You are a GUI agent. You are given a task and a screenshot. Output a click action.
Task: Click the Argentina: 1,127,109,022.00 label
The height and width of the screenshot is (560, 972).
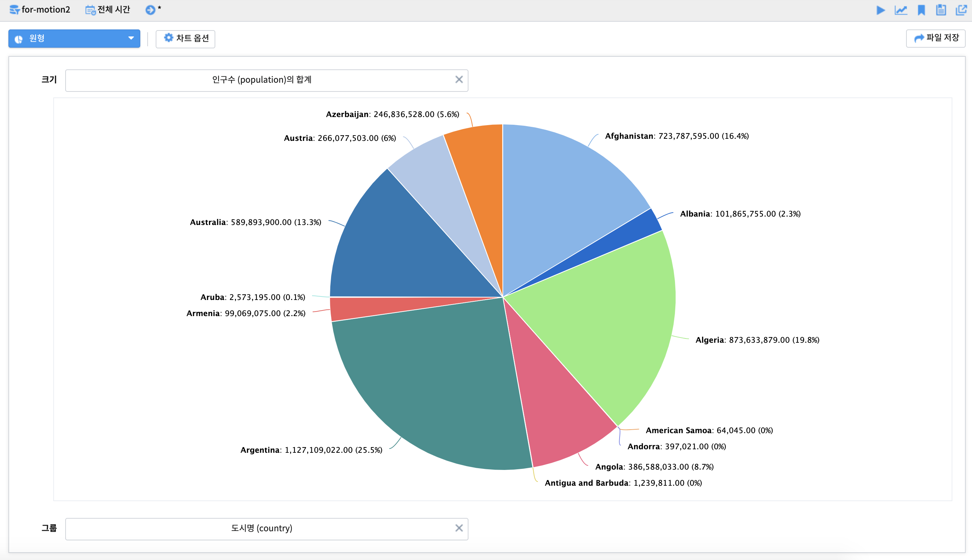[x=311, y=450]
